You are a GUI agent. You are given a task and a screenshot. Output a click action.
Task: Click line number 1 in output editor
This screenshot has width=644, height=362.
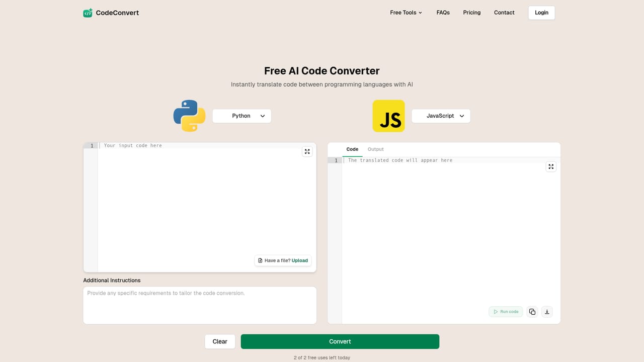coord(336,160)
